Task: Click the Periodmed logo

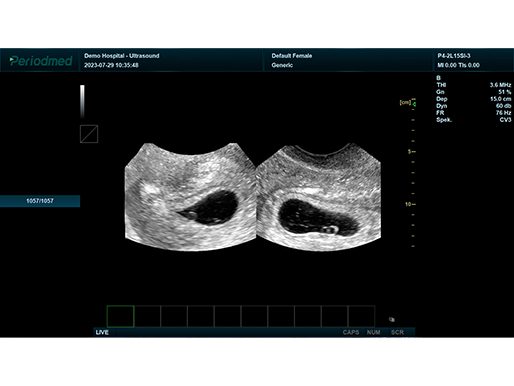Action: 41,61
